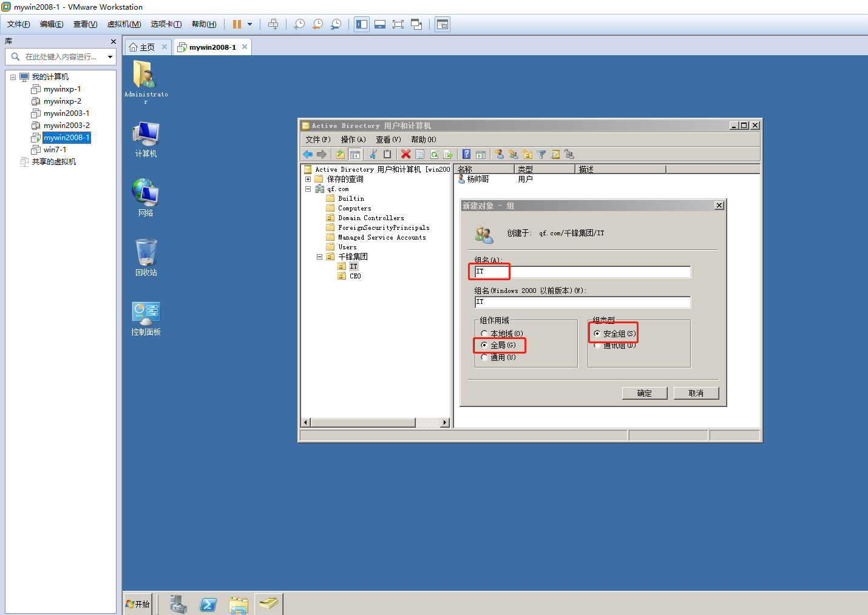Select the CEO organizational unit
The width and height of the screenshot is (868, 615).
(x=355, y=276)
